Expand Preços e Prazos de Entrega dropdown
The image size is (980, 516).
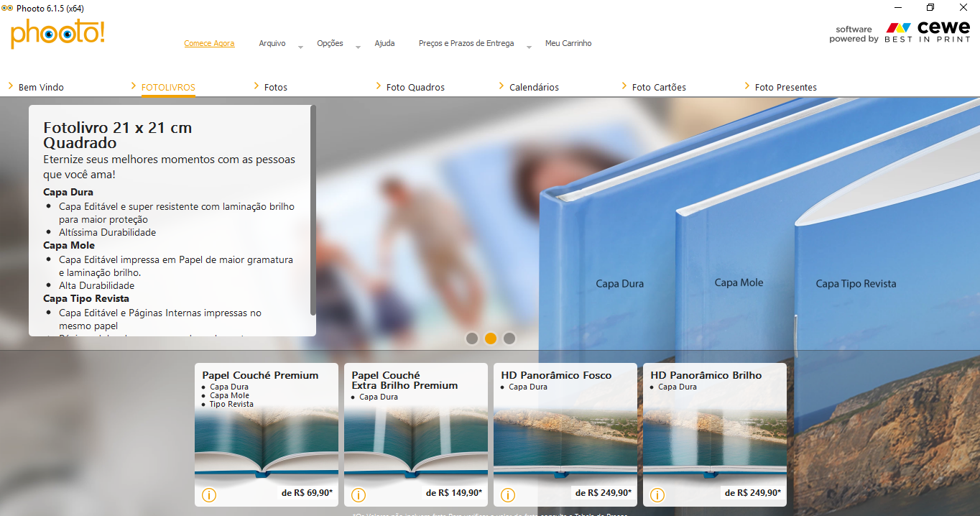(529, 47)
